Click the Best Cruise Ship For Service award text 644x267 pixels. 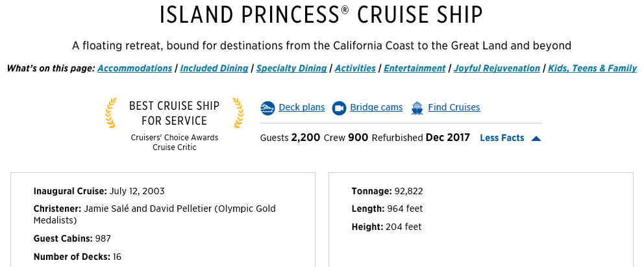click(175, 113)
